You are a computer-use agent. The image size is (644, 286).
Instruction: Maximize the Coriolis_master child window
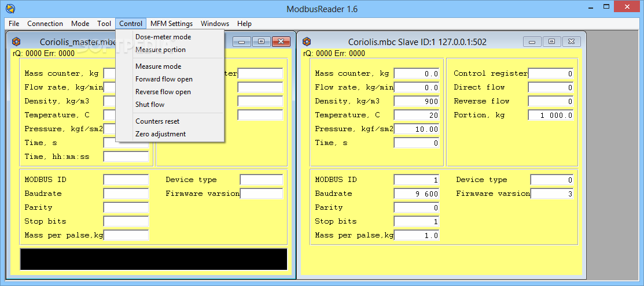(261, 42)
